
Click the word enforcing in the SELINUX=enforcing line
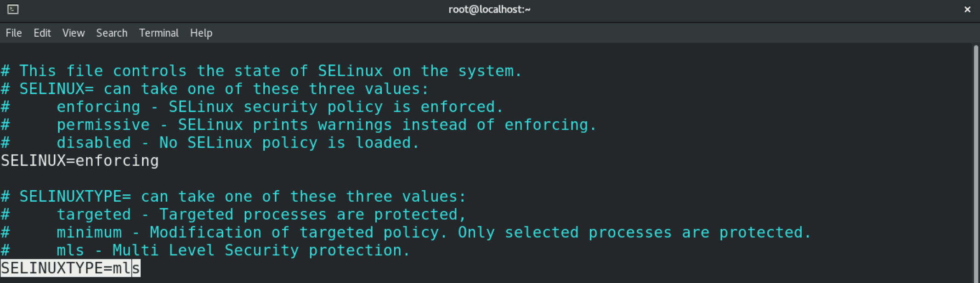[x=117, y=161]
